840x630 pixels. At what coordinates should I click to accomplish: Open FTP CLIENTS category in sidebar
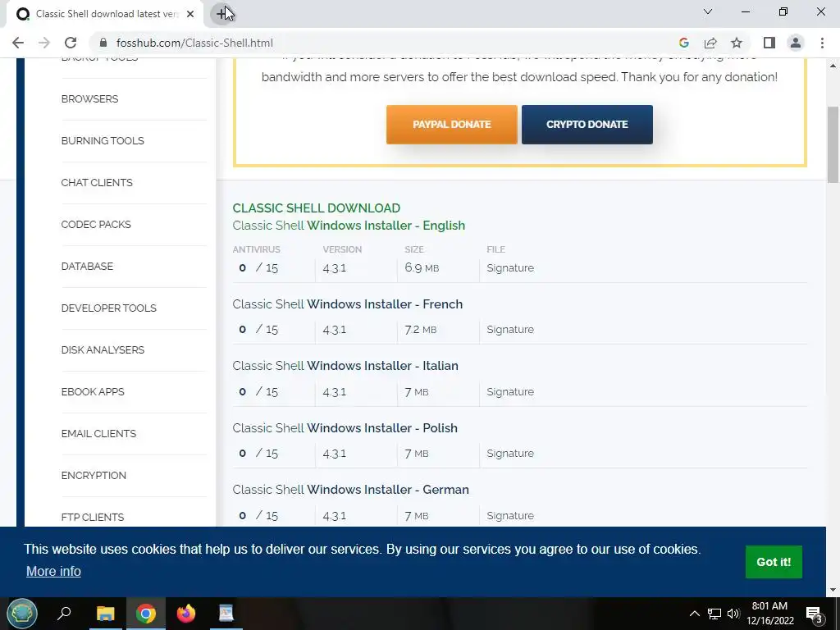pyautogui.click(x=92, y=517)
